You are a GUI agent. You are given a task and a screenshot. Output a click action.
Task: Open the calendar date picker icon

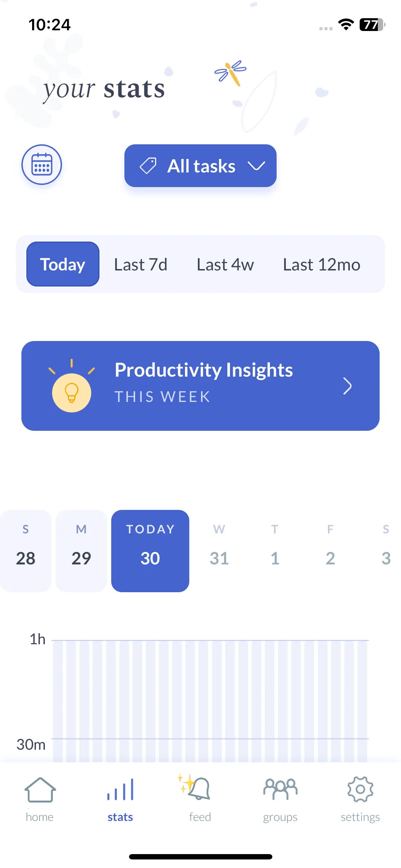42,165
